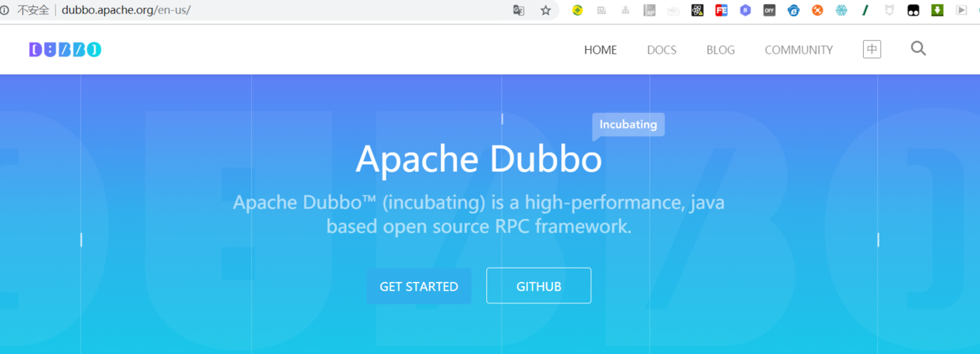Click the grey play button extension icon
The width and height of the screenshot is (980, 354).
click(961, 10)
